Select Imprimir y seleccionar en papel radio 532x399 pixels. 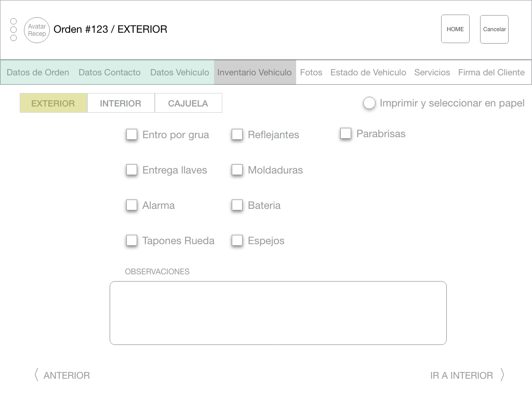point(369,103)
